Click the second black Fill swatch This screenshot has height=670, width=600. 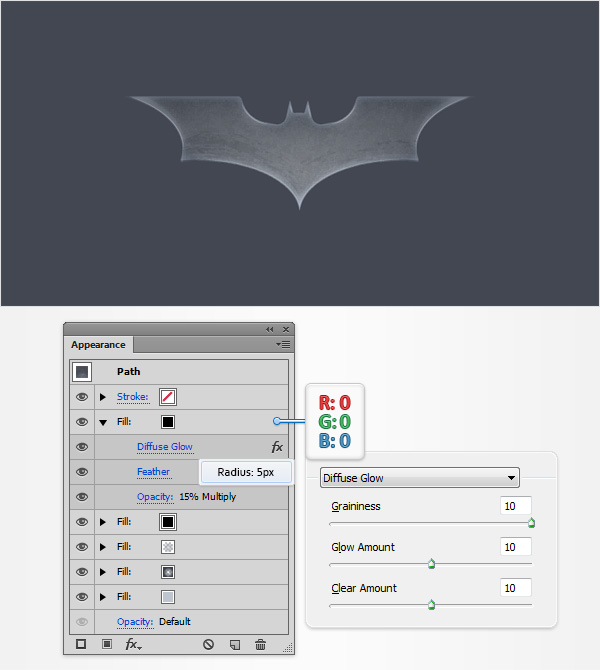[168, 522]
